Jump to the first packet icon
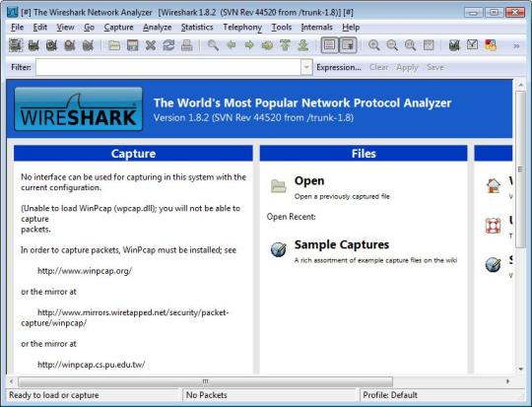 (x=286, y=45)
